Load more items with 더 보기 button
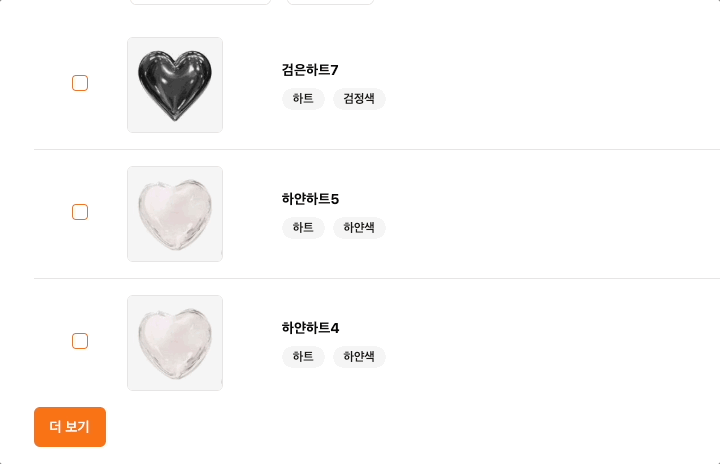This screenshot has width=720, height=464. pyautogui.click(x=70, y=427)
